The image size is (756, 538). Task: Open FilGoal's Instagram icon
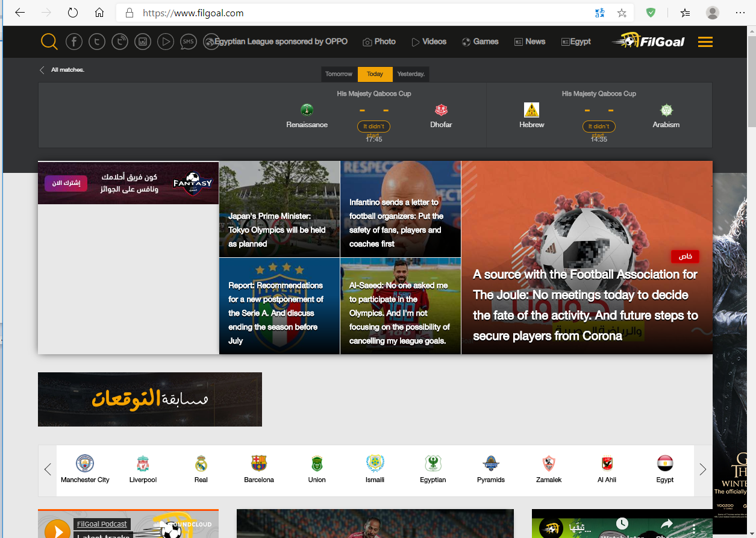143,42
